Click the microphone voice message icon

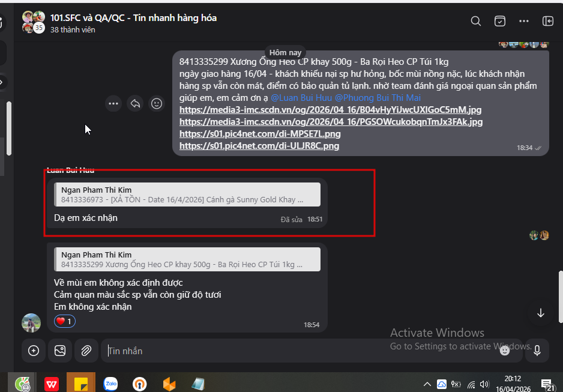tap(537, 351)
